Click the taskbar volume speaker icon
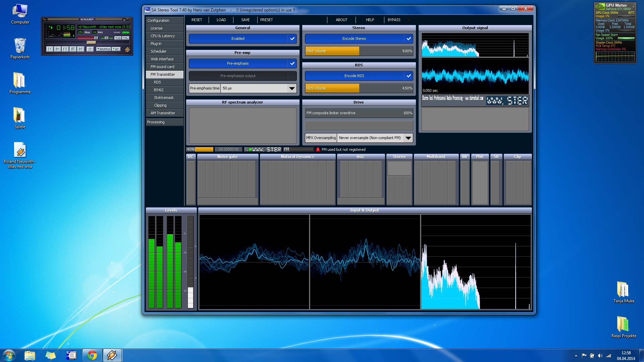This screenshot has width=644, height=362. [600, 356]
